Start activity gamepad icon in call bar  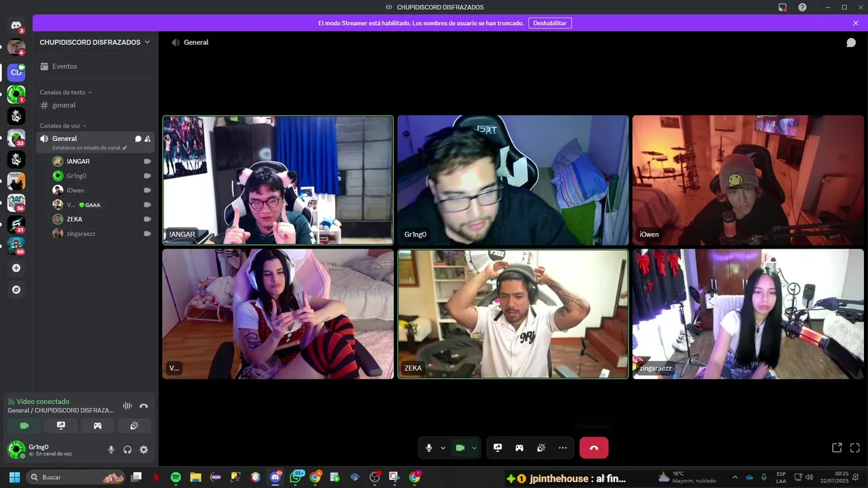(x=519, y=448)
